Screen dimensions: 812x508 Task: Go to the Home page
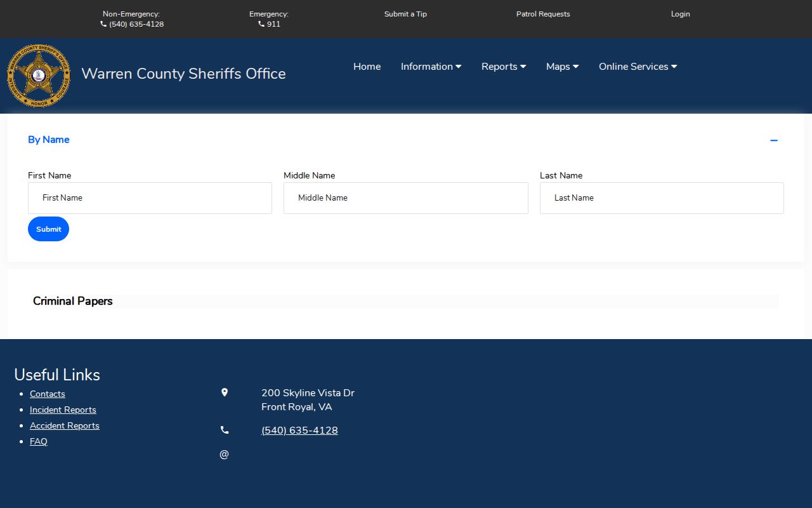367,67
